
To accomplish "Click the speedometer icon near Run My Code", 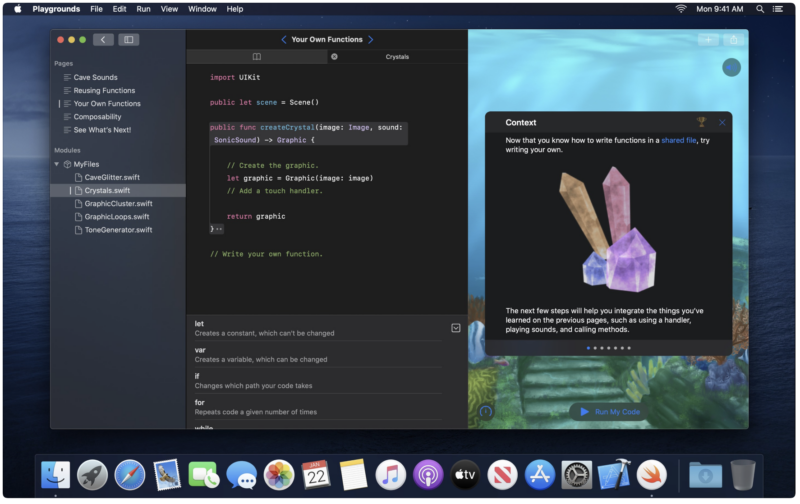I will (486, 411).
